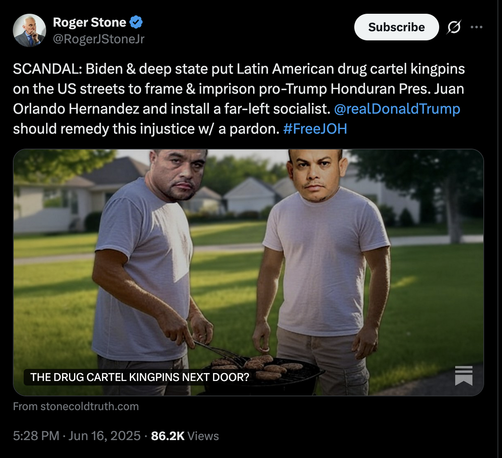
Task: Open the Roger Stone display name
Action: tap(89, 22)
